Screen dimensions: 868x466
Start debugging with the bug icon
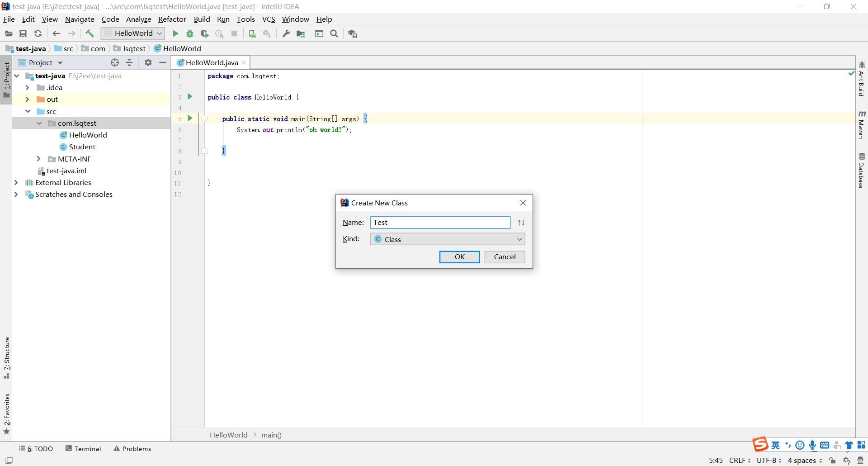point(189,33)
